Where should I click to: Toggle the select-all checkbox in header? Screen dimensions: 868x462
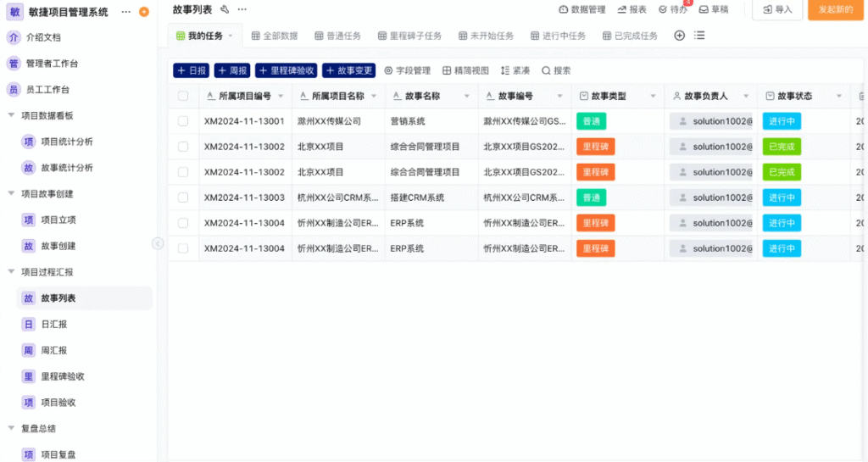pos(183,96)
